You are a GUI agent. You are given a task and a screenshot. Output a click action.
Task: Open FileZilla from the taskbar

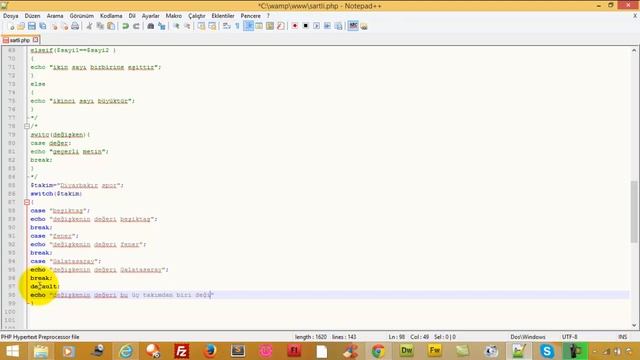[x=181, y=351]
